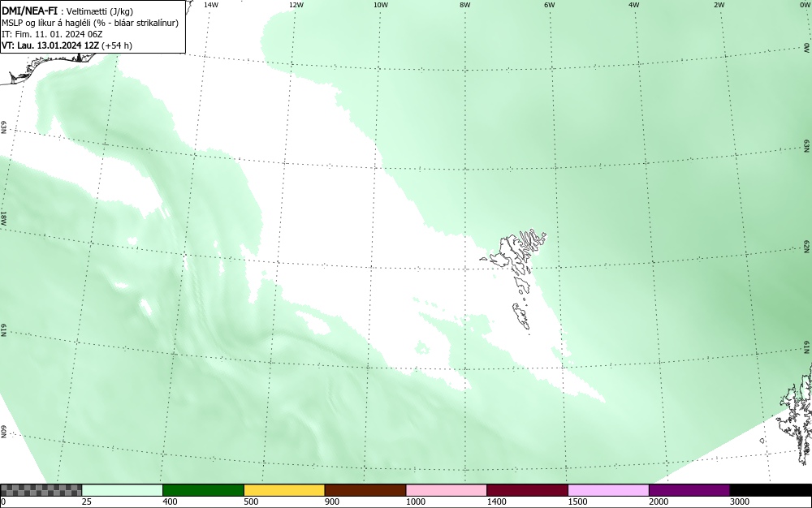
Task: Click the "18W" label on the left edge
Action: pyautogui.click(x=3, y=217)
